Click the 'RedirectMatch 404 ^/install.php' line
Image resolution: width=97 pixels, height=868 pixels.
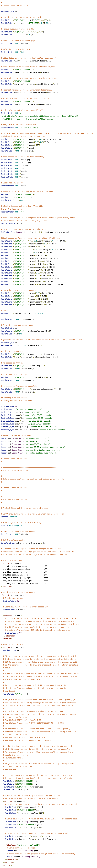pyautogui.click(x=16, y=163)
